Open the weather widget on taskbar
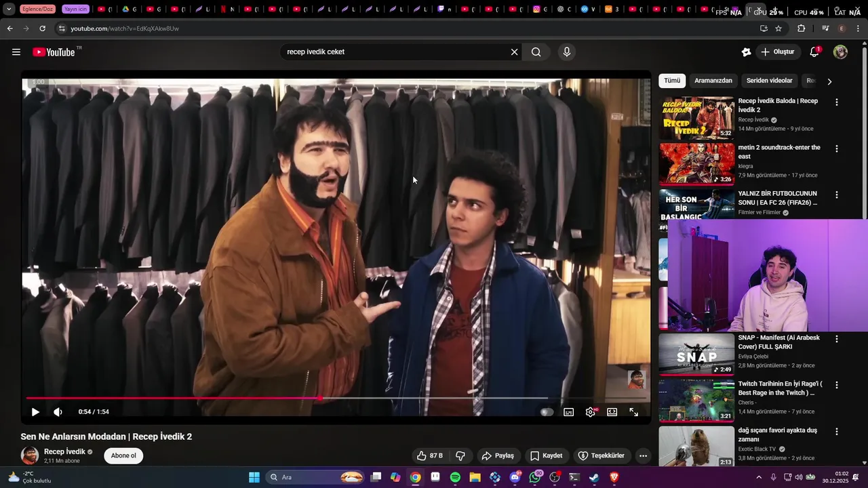868x488 pixels. [x=31, y=477]
